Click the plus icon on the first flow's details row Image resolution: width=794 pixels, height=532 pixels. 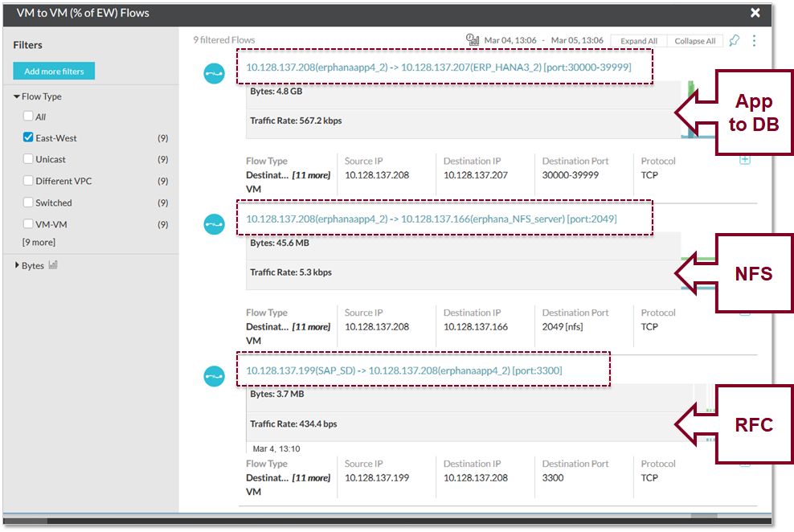744,160
